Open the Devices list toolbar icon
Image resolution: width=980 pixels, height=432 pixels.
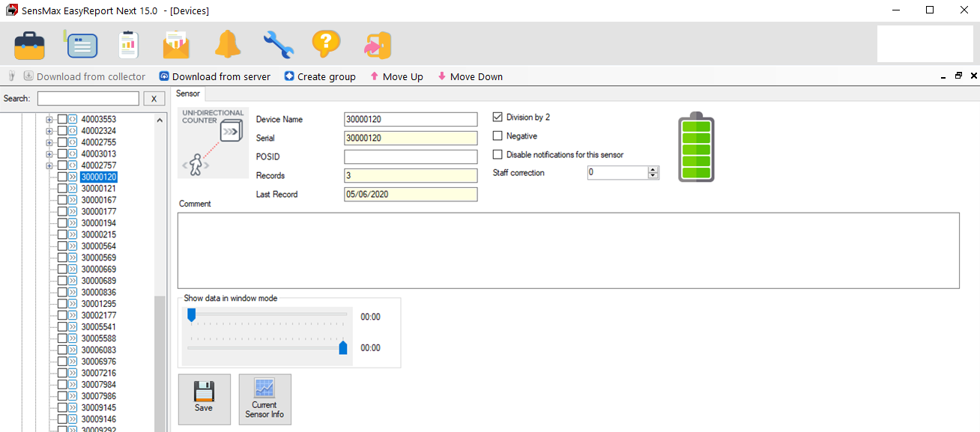(x=82, y=45)
